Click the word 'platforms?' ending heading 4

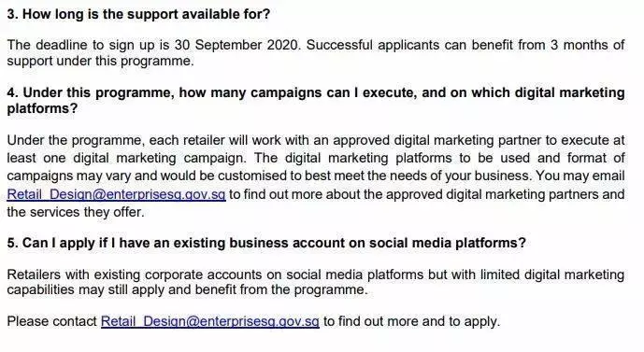(x=42, y=108)
